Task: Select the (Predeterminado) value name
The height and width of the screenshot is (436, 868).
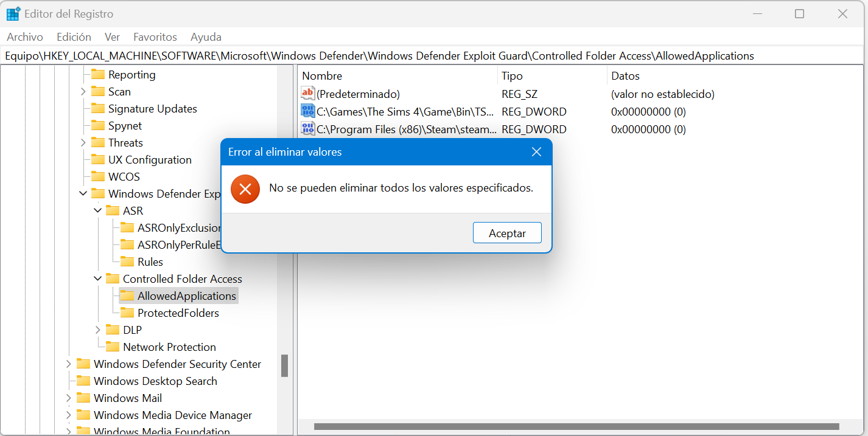Action: click(x=359, y=94)
